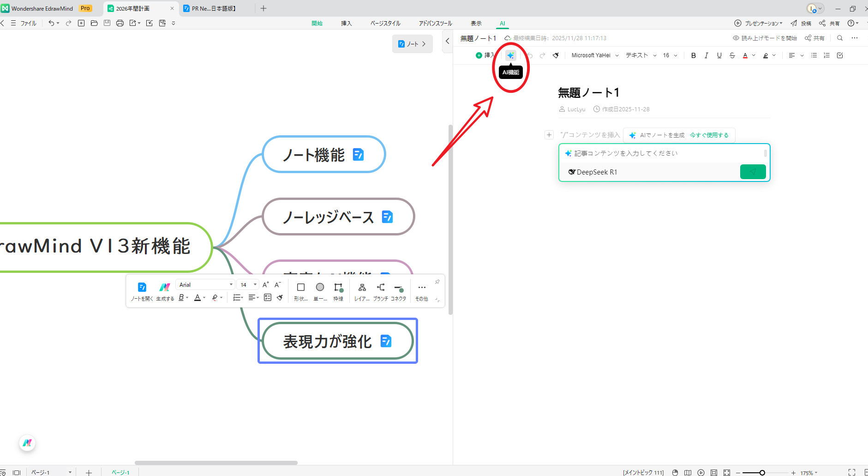Screen dimensions: 868x476
Task: Select the コネクタ connector icon
Action: click(399, 287)
